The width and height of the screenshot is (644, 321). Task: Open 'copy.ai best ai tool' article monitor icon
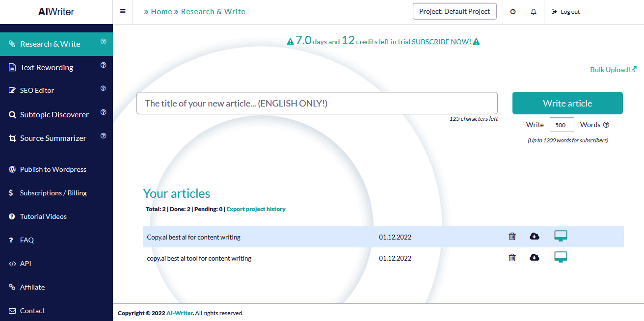[x=561, y=257]
